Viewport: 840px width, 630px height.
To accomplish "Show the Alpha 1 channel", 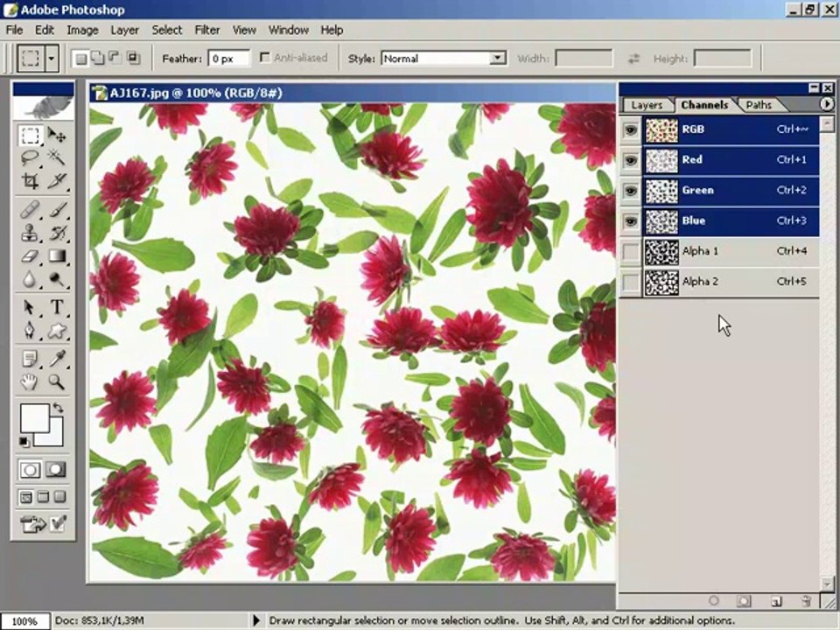I will (631, 251).
